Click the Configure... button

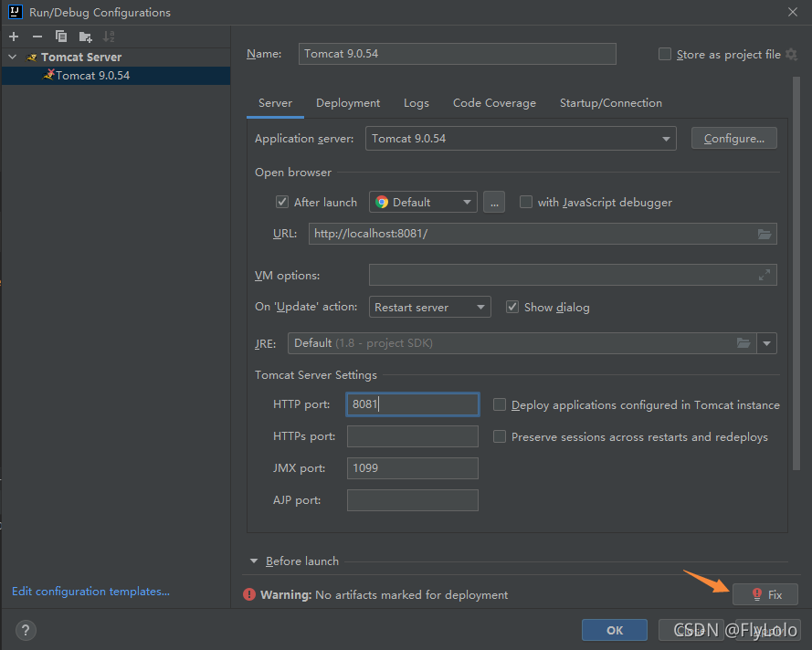tap(733, 138)
